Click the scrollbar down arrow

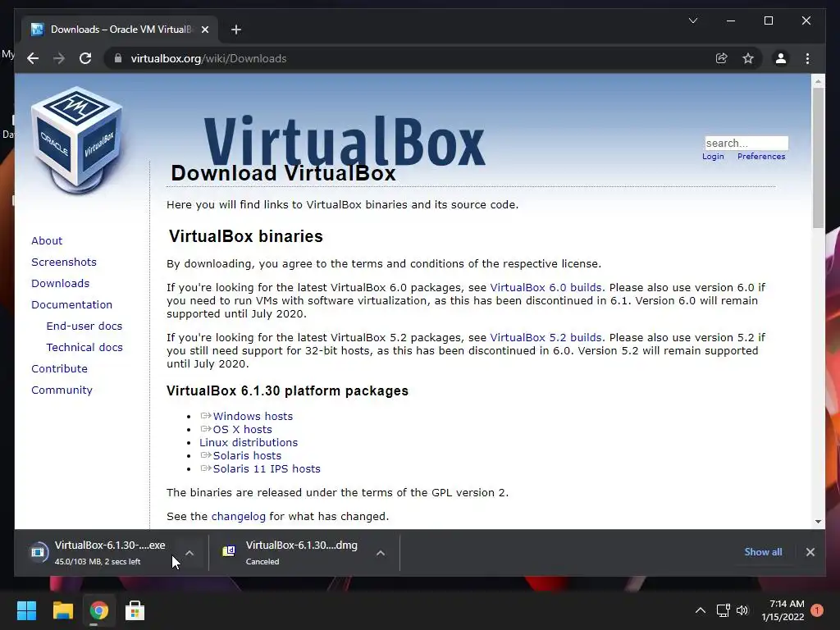tap(818, 521)
